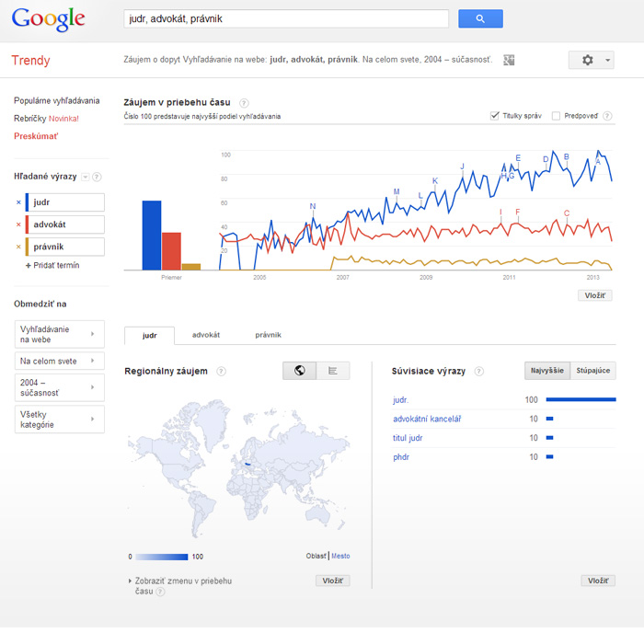The width and height of the screenshot is (644, 644).
Task: Open help for Súvisiace výrazy
Action: [479, 372]
